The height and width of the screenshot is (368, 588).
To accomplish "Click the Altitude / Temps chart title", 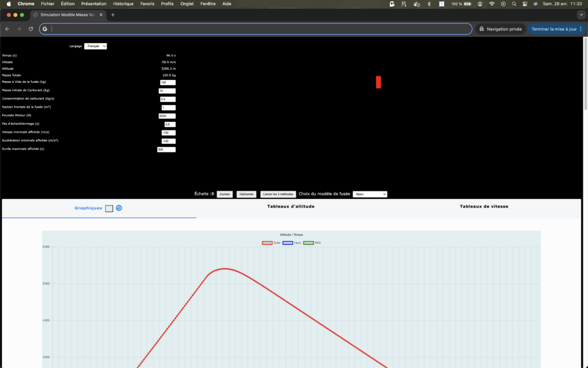I will [291, 235].
